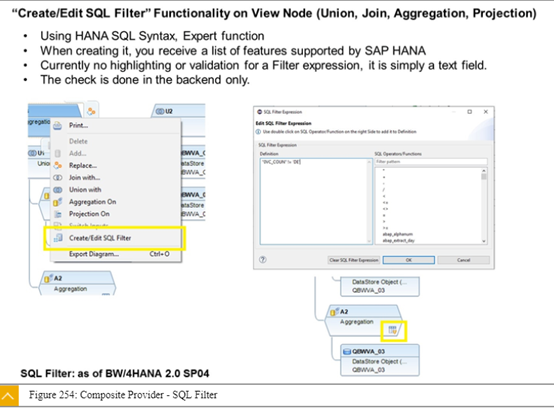554x411 pixels.
Task: Select the bottom QBWVA_03 DataStore node
Action: (x=380, y=360)
